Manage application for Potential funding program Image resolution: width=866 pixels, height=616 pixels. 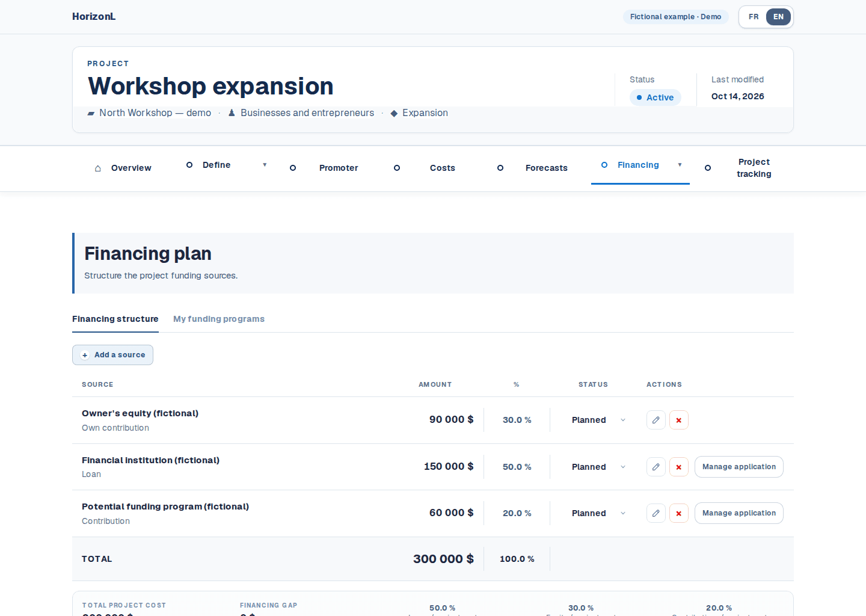click(x=739, y=513)
